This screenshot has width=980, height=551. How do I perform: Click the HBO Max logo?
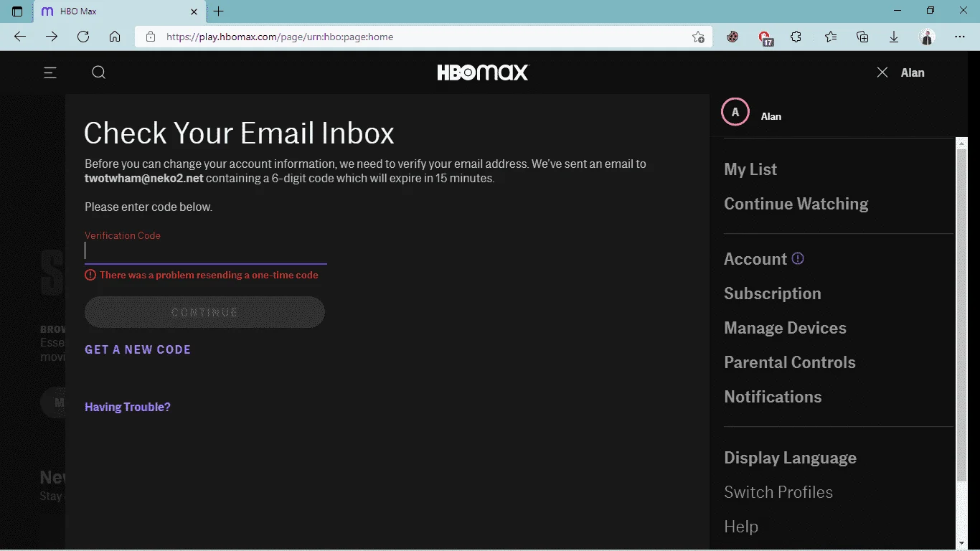tap(483, 72)
